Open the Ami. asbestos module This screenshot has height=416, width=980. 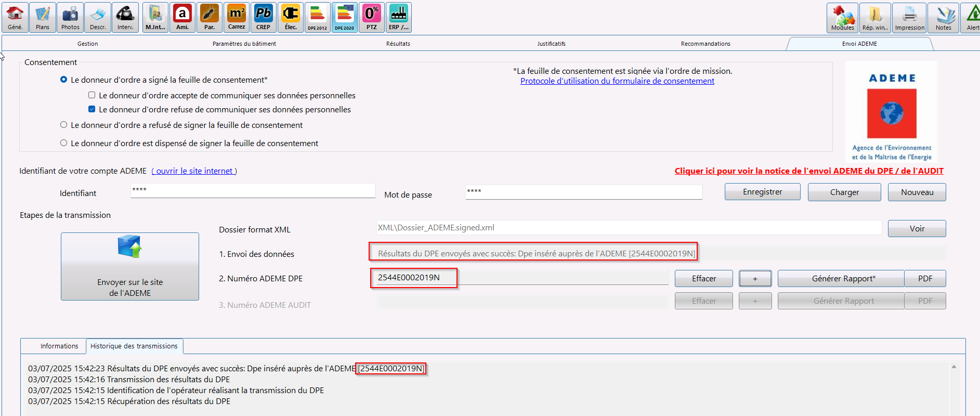(x=182, y=17)
